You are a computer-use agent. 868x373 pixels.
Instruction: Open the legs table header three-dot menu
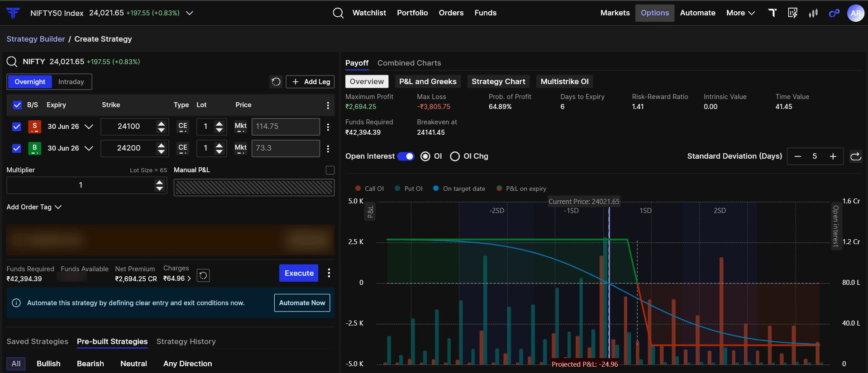[x=328, y=105]
